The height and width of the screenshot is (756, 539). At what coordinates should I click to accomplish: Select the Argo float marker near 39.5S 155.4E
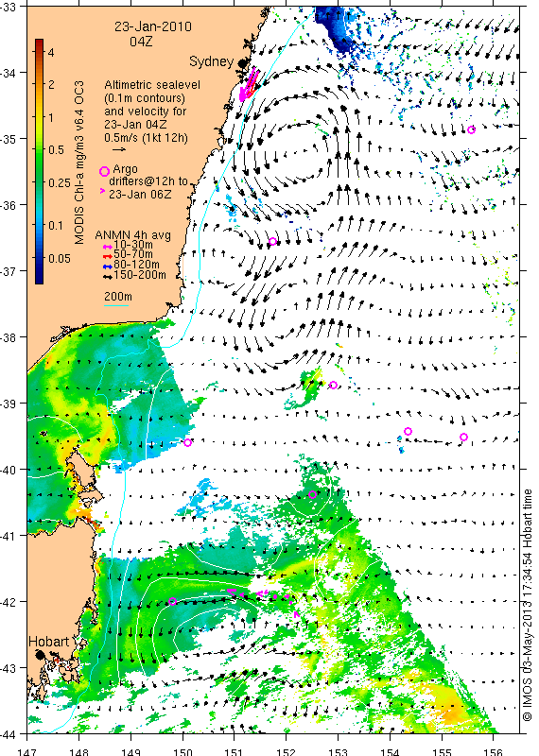pyautogui.click(x=463, y=438)
